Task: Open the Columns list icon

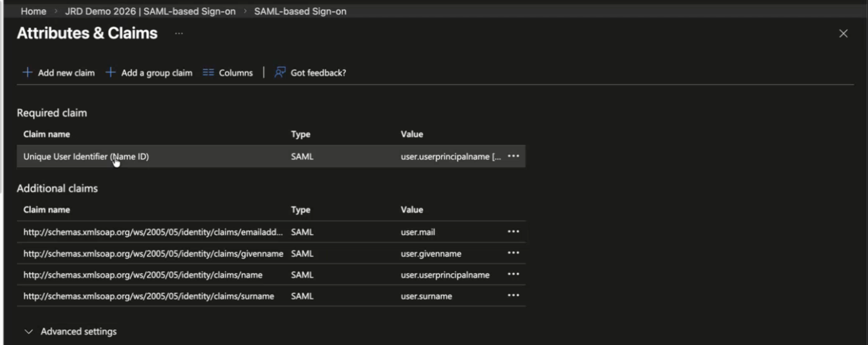Action: [208, 72]
